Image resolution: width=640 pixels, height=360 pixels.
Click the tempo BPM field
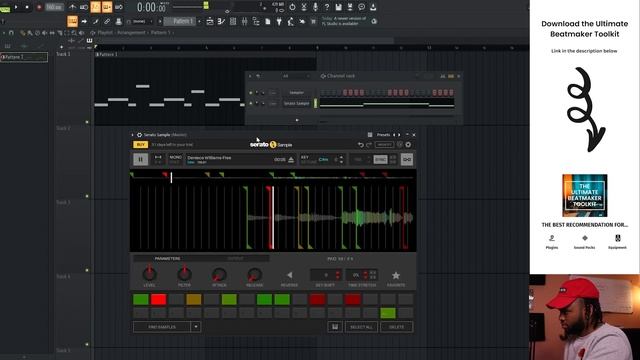tap(54, 7)
